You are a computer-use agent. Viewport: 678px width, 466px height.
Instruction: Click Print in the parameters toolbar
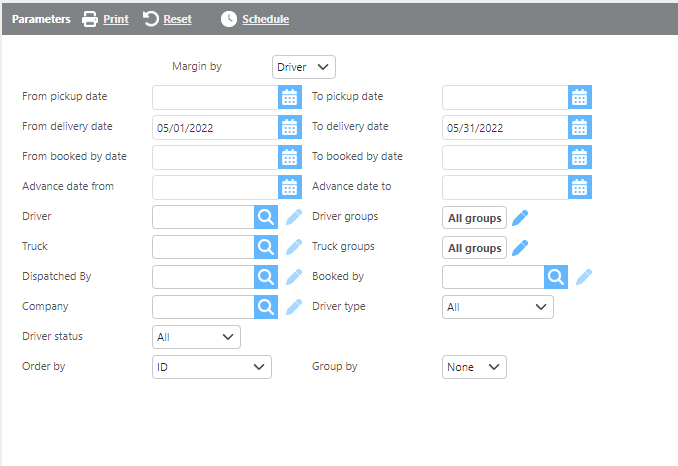[x=105, y=19]
